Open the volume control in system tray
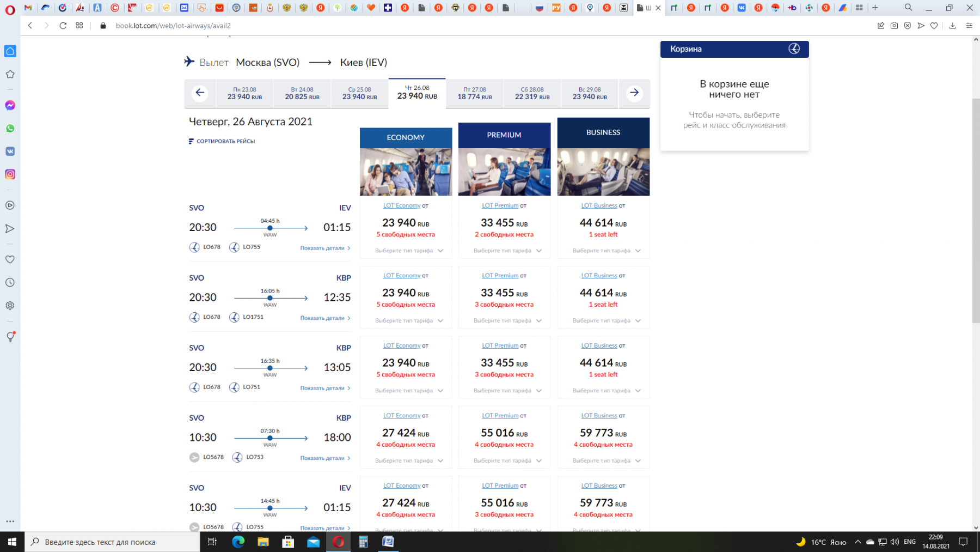 (x=895, y=542)
